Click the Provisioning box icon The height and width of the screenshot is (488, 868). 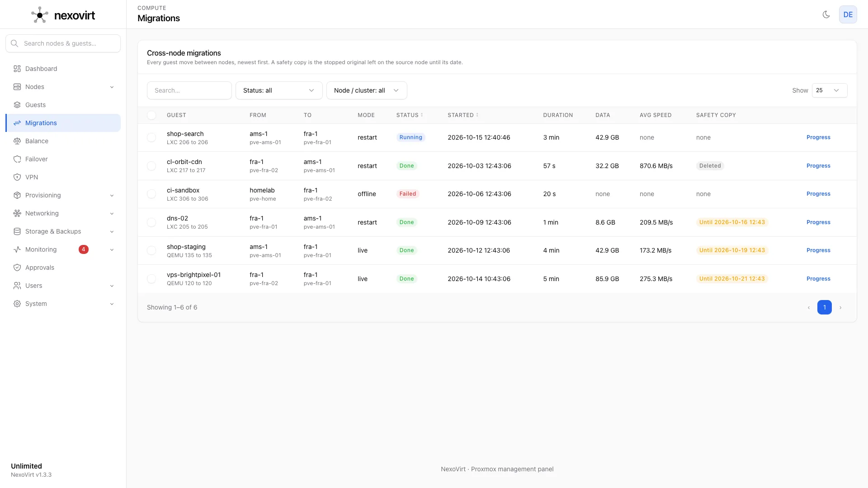coord(17,195)
